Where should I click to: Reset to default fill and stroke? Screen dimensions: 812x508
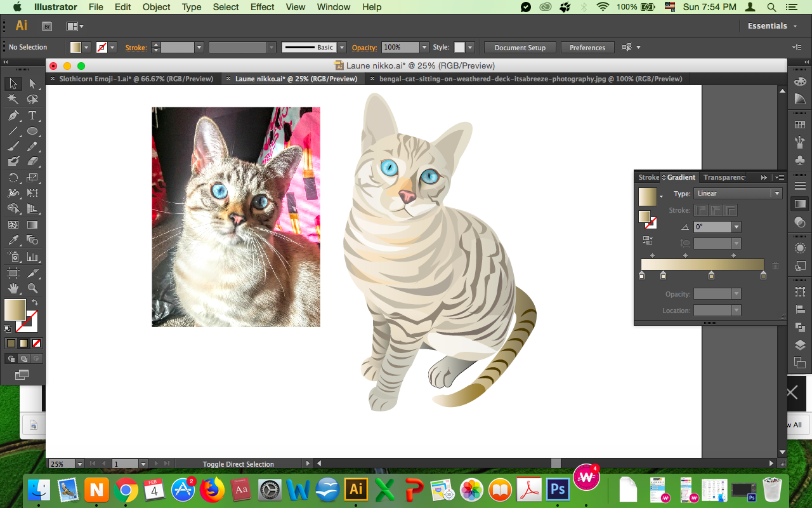coord(8,329)
